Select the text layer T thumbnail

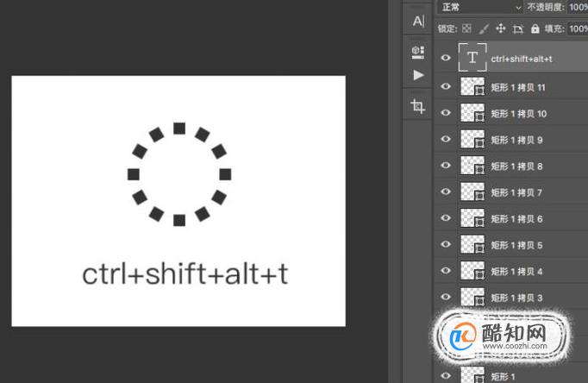tap(472, 58)
